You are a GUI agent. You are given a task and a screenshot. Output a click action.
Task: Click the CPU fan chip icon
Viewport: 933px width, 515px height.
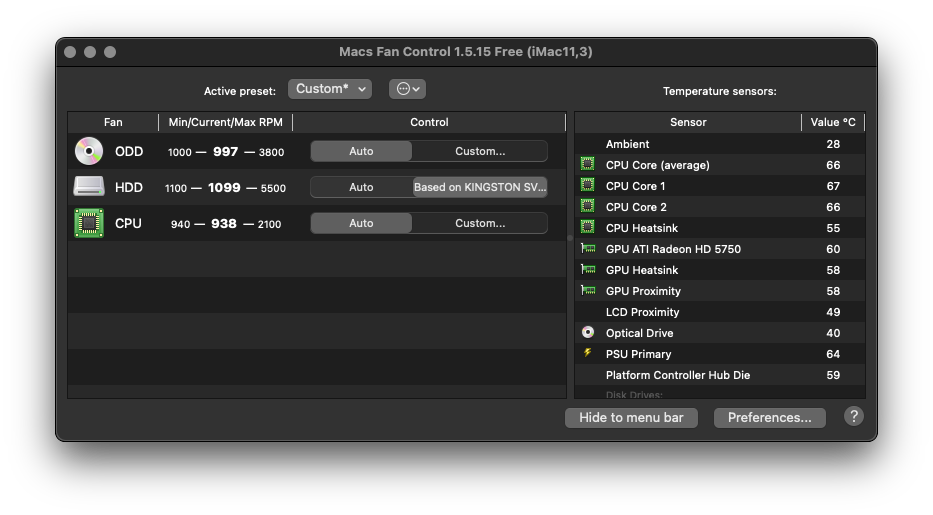pyautogui.click(x=89, y=223)
